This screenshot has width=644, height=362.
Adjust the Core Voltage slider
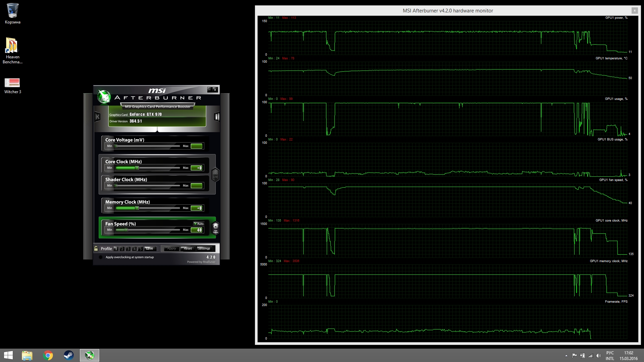tap(148, 146)
